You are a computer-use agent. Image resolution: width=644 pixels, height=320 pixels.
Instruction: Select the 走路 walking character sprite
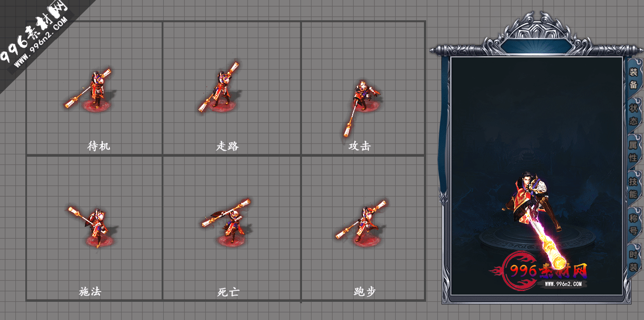coord(219,88)
